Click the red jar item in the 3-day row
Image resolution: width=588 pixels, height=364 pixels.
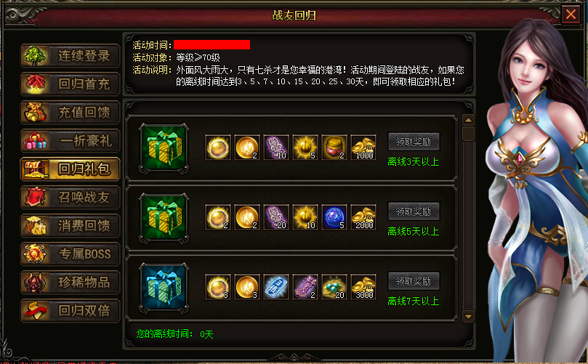coord(334,147)
